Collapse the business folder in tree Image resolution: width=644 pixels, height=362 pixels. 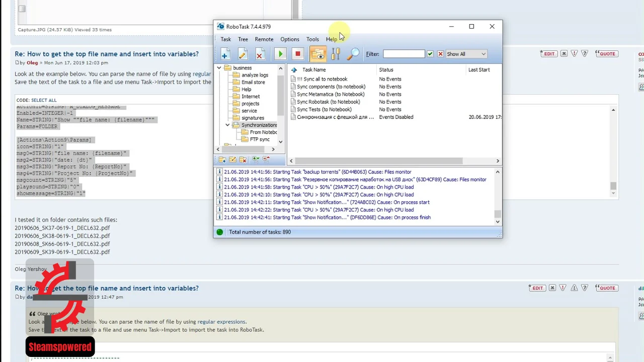coord(219,68)
